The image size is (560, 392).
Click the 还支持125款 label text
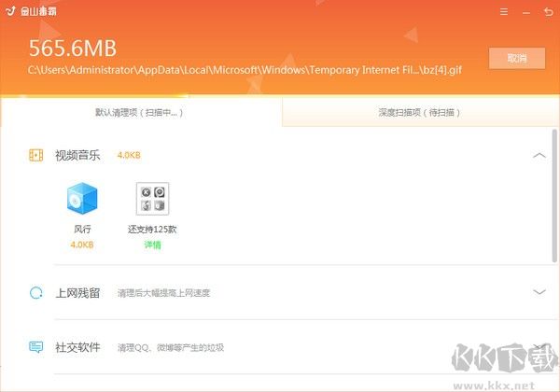coord(152,230)
